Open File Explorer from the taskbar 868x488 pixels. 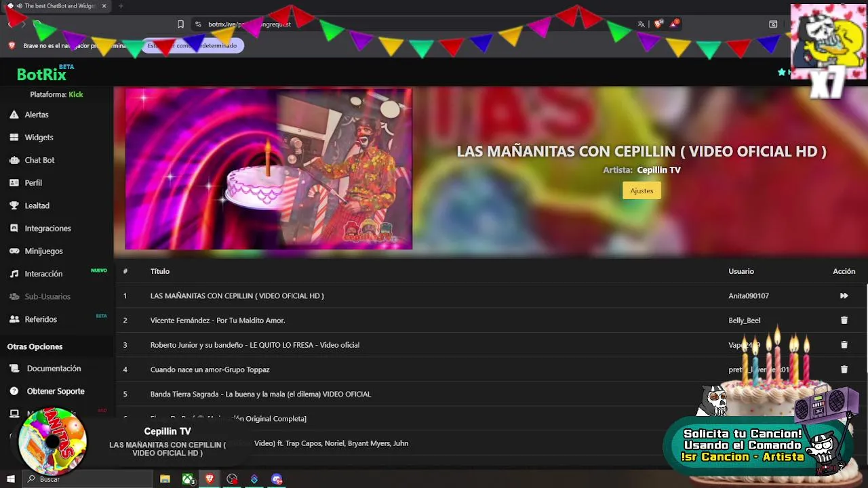click(165, 479)
